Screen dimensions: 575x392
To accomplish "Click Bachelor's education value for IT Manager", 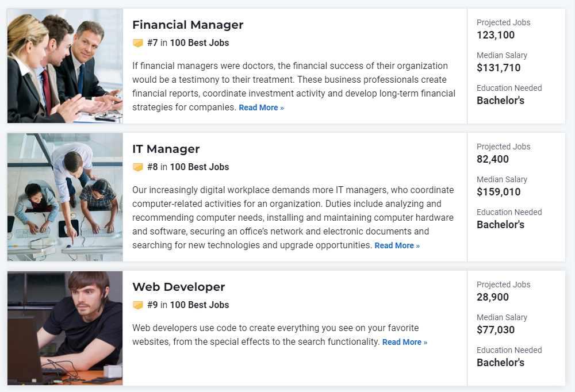I will pyautogui.click(x=501, y=225).
